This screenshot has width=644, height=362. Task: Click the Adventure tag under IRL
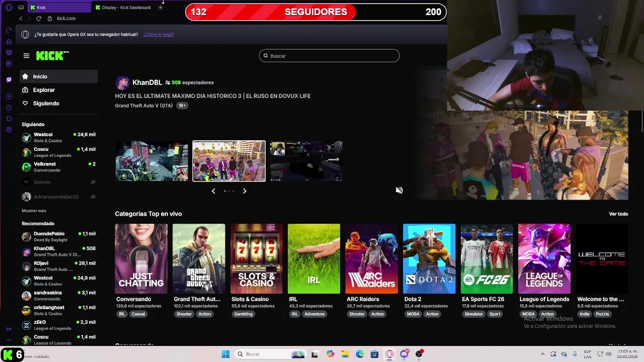tap(314, 314)
